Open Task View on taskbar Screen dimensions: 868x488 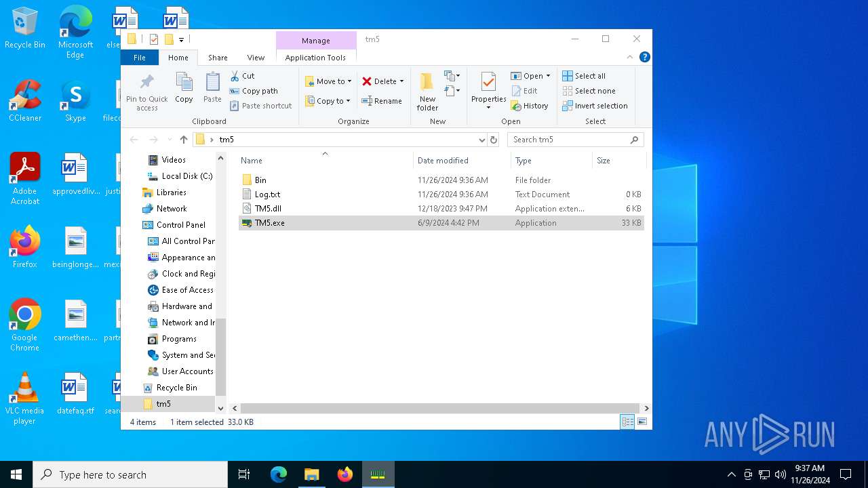tap(244, 474)
